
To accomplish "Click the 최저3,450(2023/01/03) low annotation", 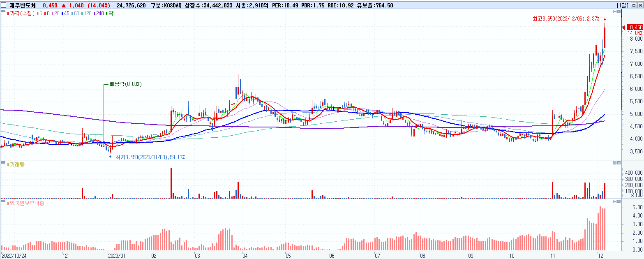I will click(150, 157).
